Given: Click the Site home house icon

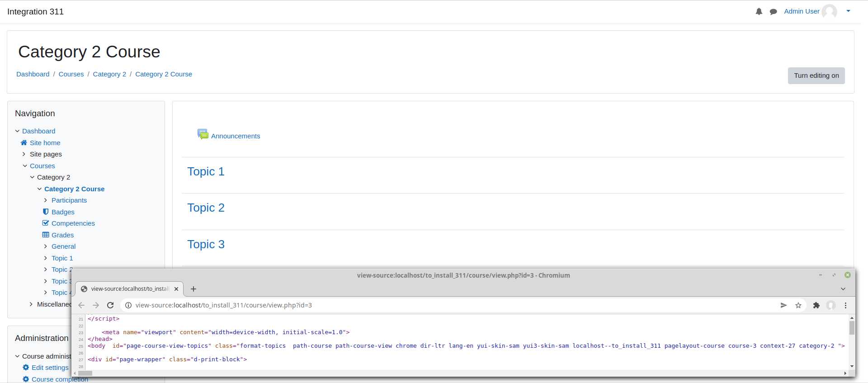Looking at the screenshot, I should (24, 142).
